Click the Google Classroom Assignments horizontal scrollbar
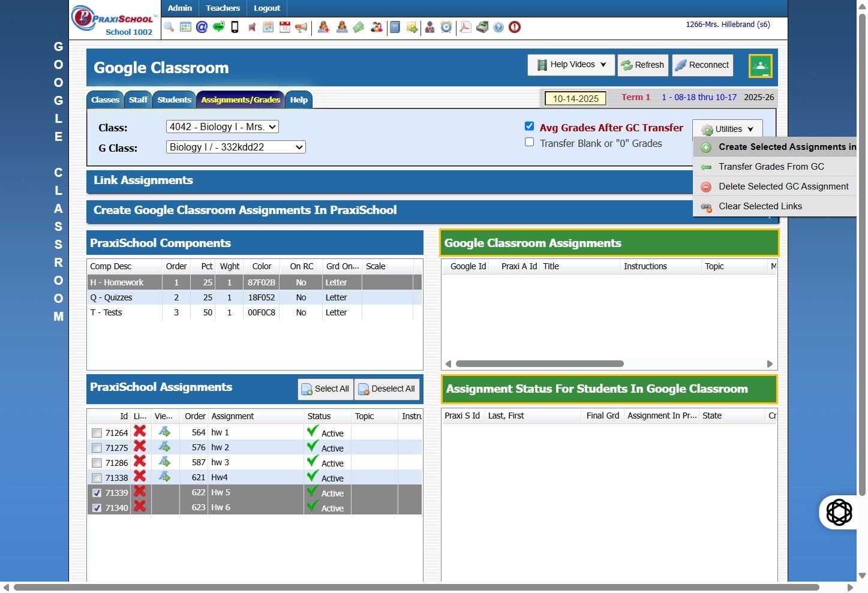 [540, 364]
